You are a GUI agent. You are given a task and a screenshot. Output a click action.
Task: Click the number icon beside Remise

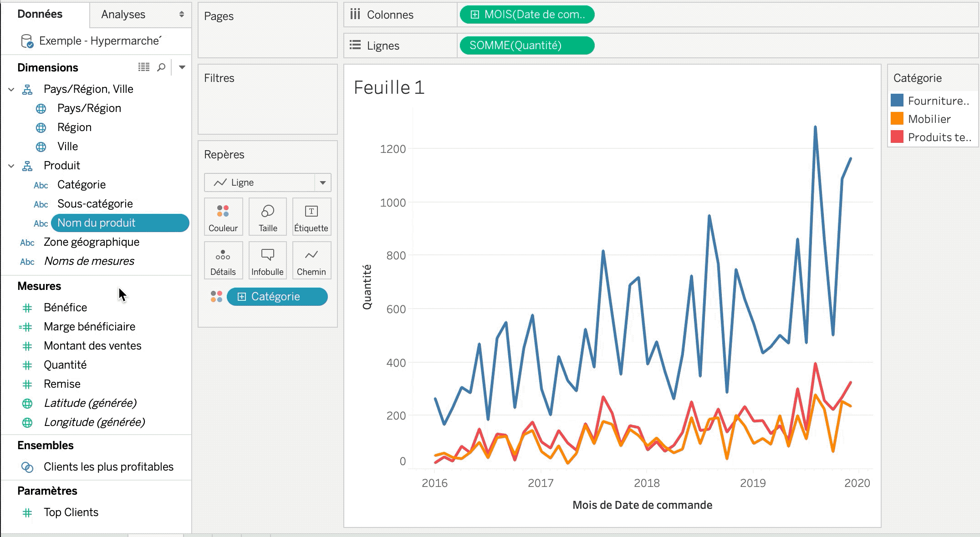(27, 385)
